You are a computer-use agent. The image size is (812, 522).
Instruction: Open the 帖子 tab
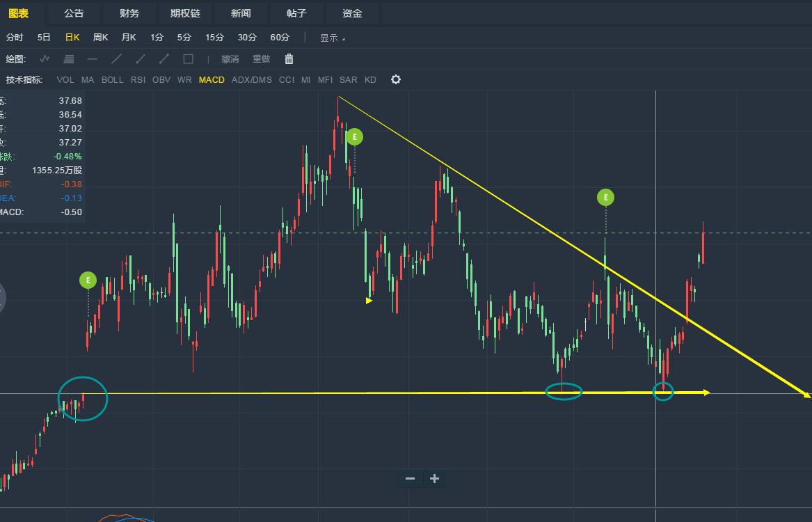296,13
